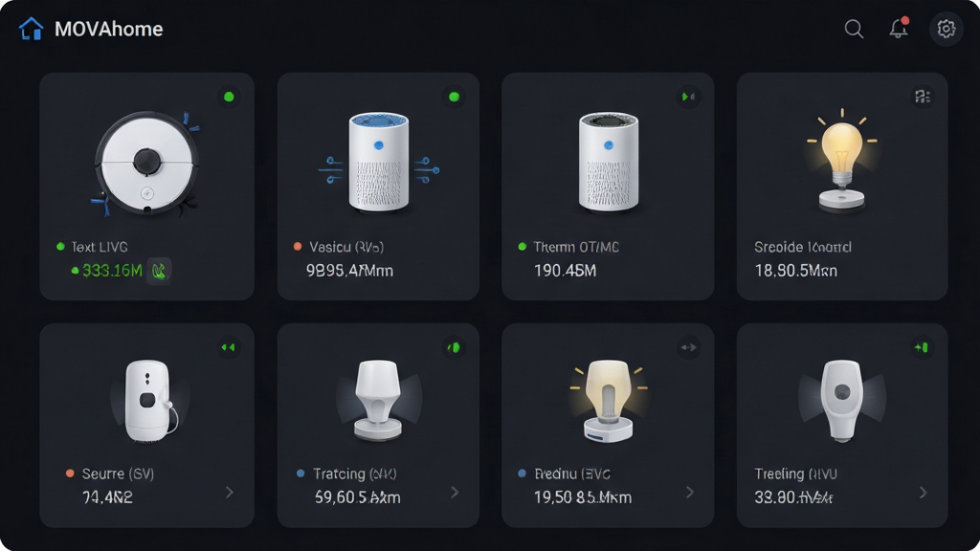980x551 pixels.
Task: Click the MOVAhome house logo icon
Action: (x=31, y=29)
